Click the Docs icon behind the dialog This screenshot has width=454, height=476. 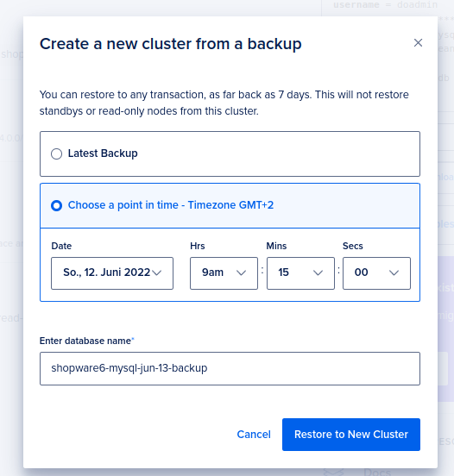pos(334,472)
